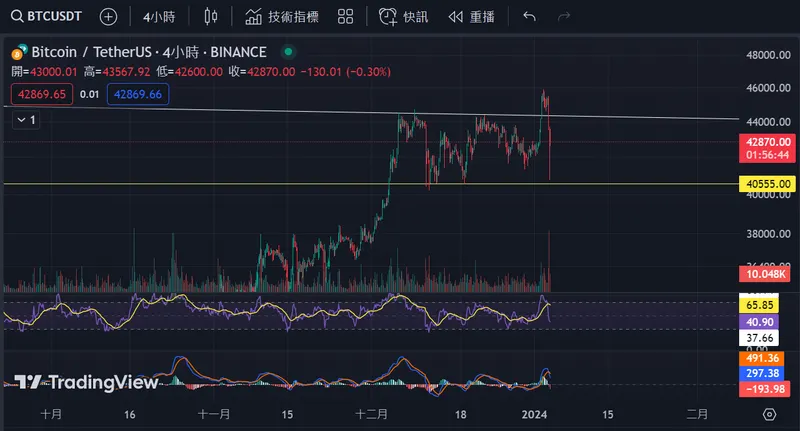Open chart settings gear icon
This screenshot has width=800, height=431.
tap(769, 414)
